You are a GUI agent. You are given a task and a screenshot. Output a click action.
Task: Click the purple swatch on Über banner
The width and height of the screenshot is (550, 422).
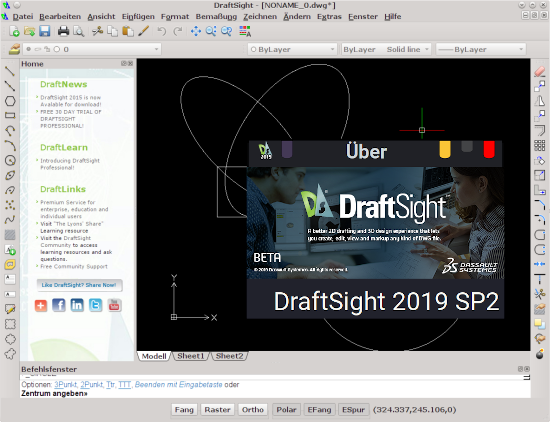[287, 149]
